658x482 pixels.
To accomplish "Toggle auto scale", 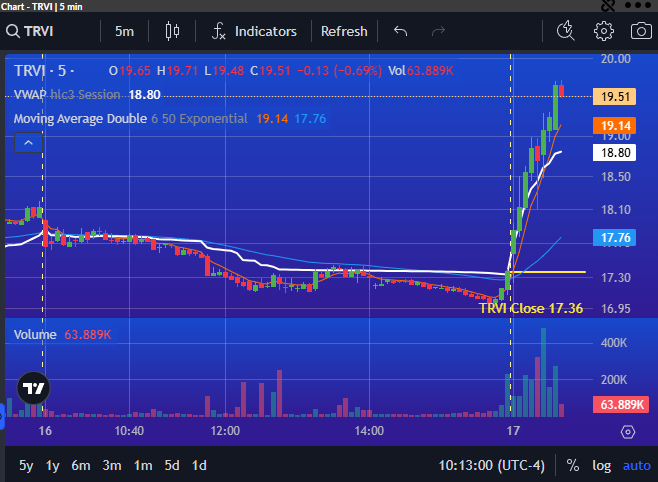I will (637, 466).
